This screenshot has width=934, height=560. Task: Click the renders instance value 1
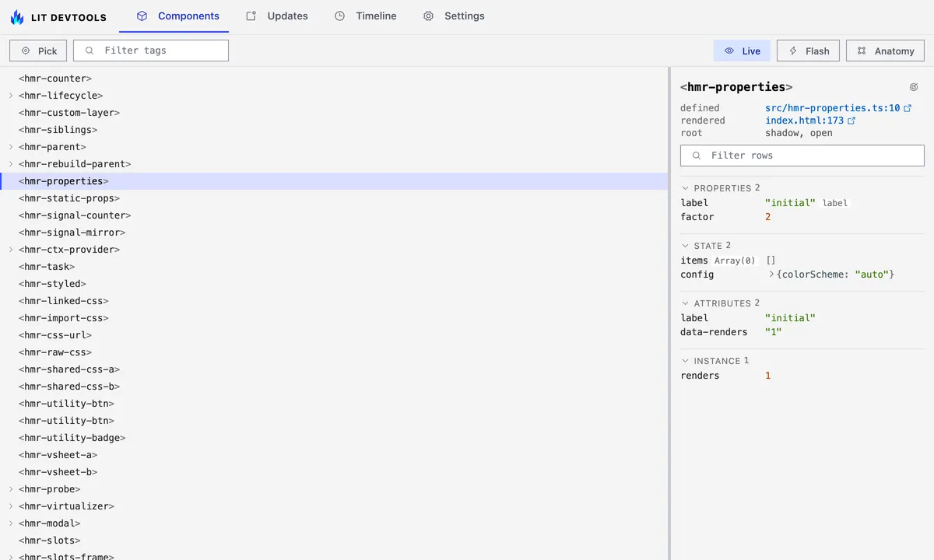point(768,376)
